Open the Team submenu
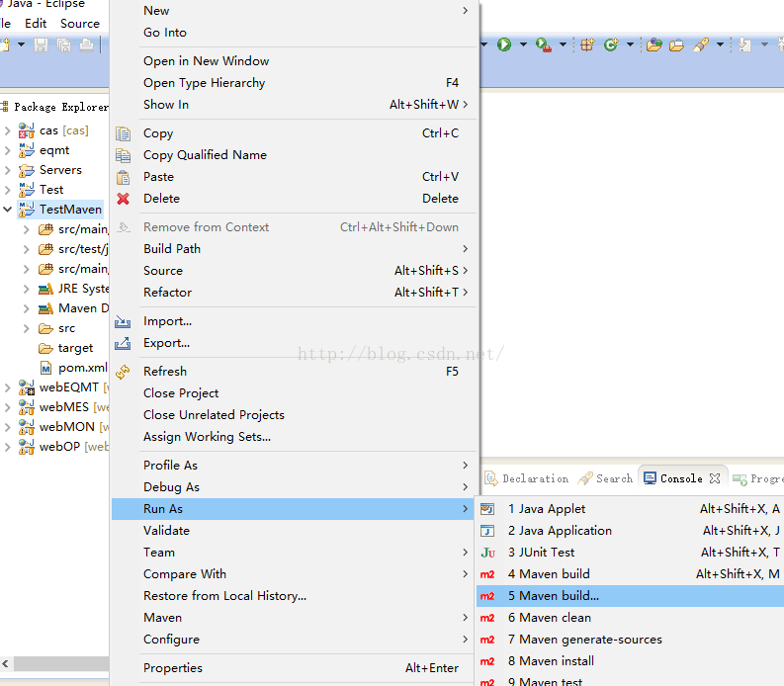Viewport: 784px width, 686px height. point(293,553)
